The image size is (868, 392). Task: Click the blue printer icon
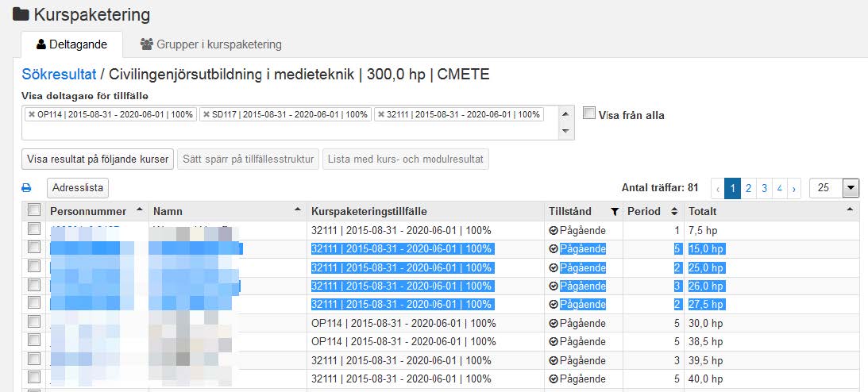pos(26,188)
